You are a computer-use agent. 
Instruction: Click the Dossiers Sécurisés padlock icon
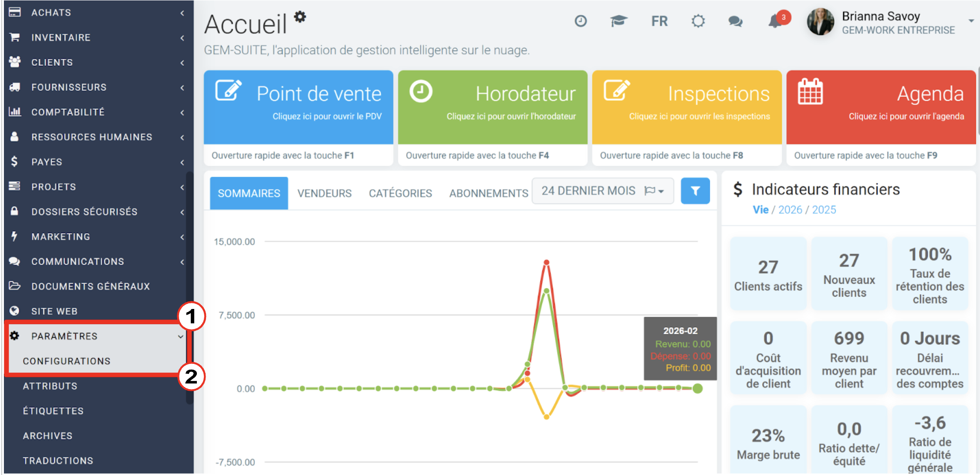14,211
